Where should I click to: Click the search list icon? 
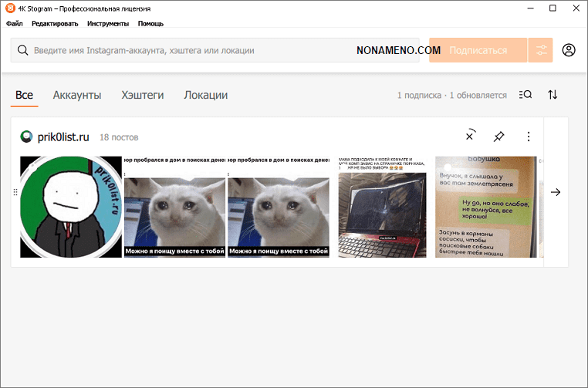[525, 95]
